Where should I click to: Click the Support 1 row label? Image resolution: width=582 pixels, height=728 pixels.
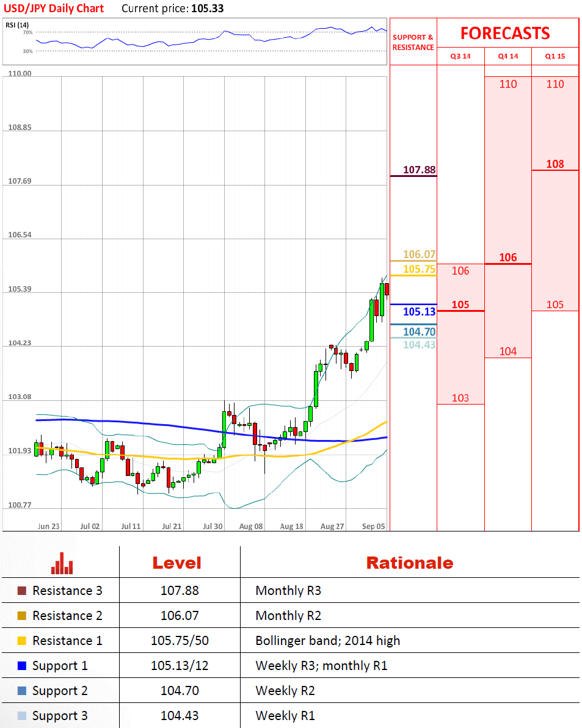[60, 666]
